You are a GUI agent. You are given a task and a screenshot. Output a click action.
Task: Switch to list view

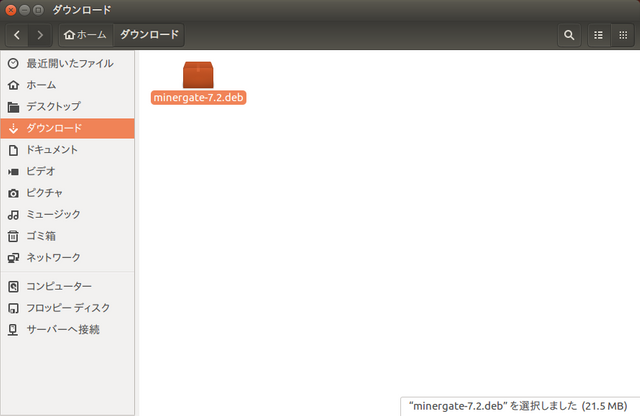[598, 35]
